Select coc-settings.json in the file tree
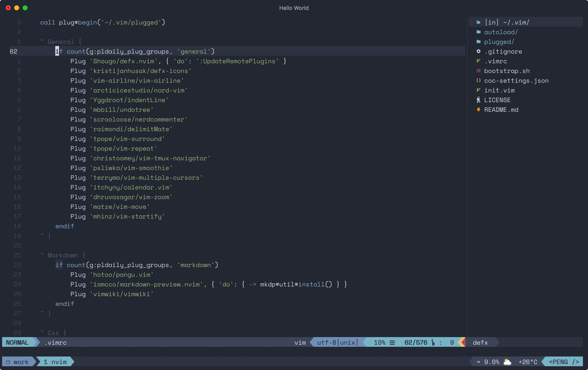The image size is (588, 370). (516, 81)
